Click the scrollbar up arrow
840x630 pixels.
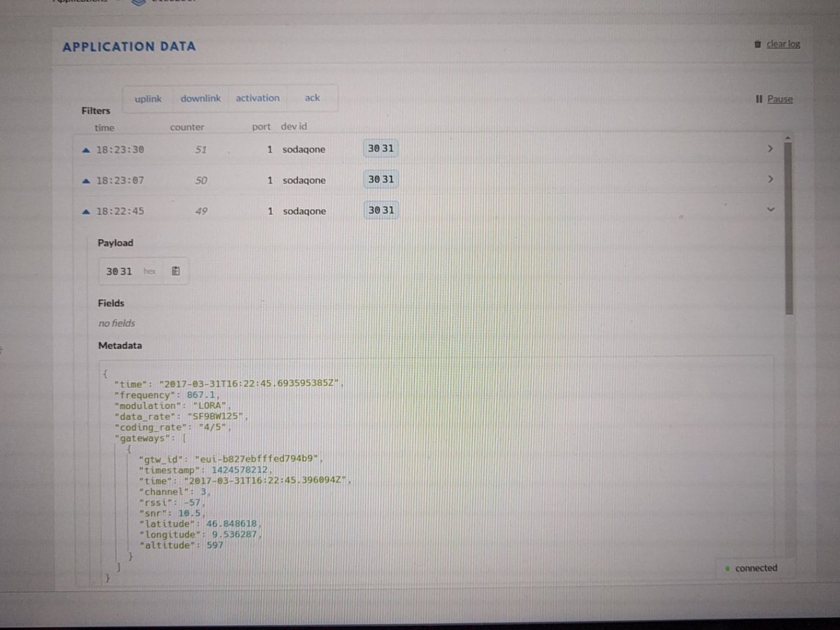788,137
